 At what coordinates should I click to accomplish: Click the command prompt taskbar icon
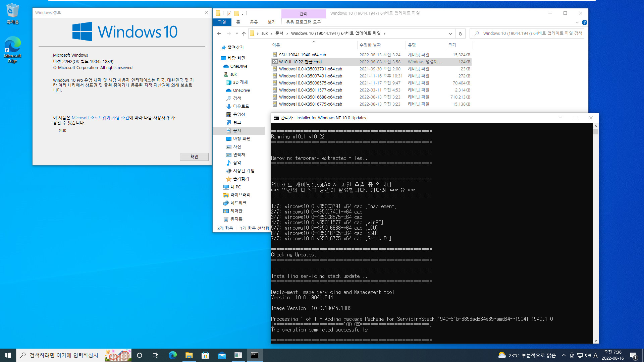click(x=255, y=355)
